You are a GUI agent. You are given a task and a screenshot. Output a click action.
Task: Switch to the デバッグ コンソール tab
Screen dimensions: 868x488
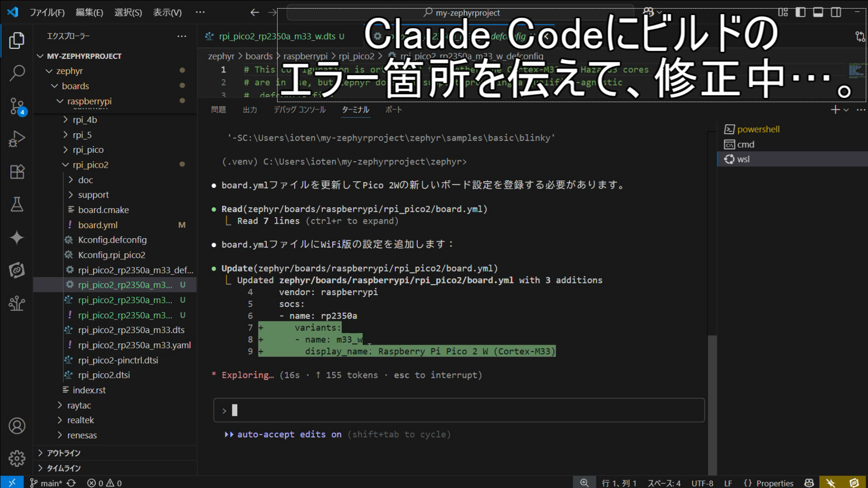coord(299,110)
